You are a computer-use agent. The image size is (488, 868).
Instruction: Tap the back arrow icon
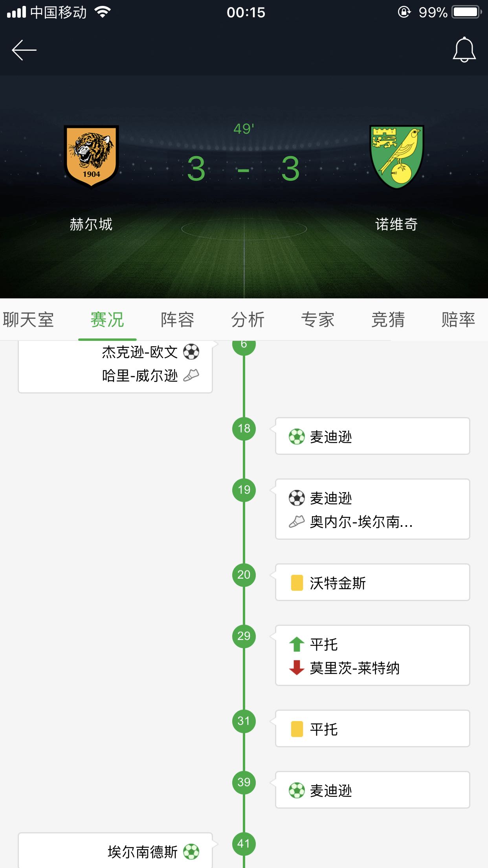coord(24,50)
